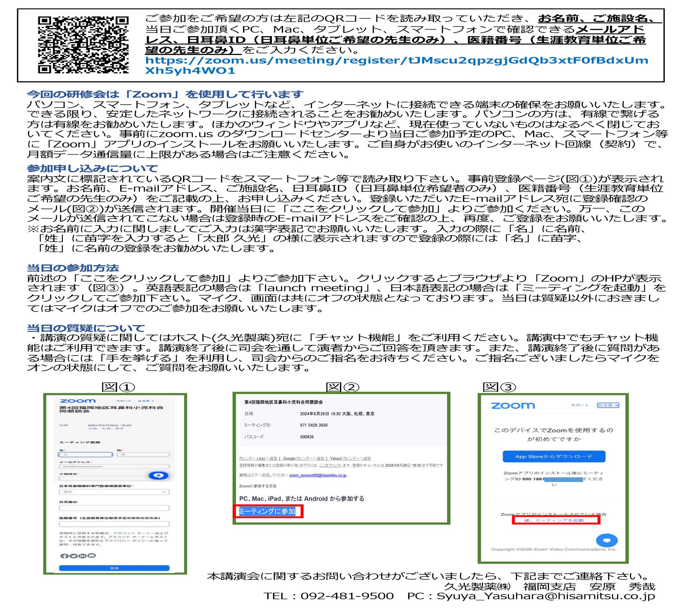Open 日本語 language dropdown in figure ①
678x616 pixels.
point(146,401)
